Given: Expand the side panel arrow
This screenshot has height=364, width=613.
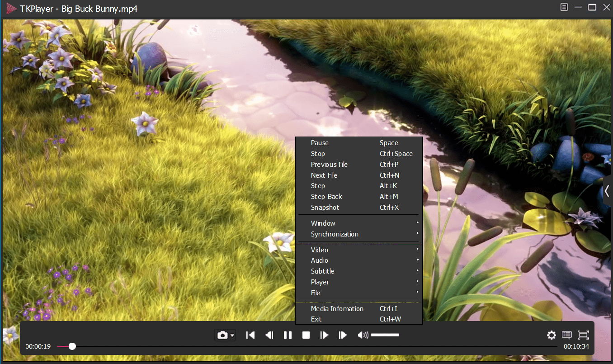Looking at the screenshot, I should (607, 191).
